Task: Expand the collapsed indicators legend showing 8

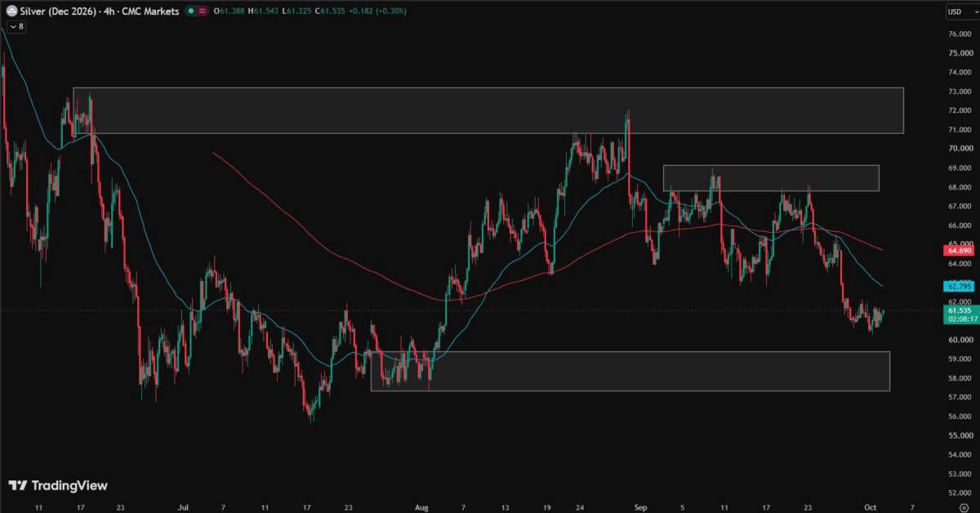Action: (x=17, y=27)
